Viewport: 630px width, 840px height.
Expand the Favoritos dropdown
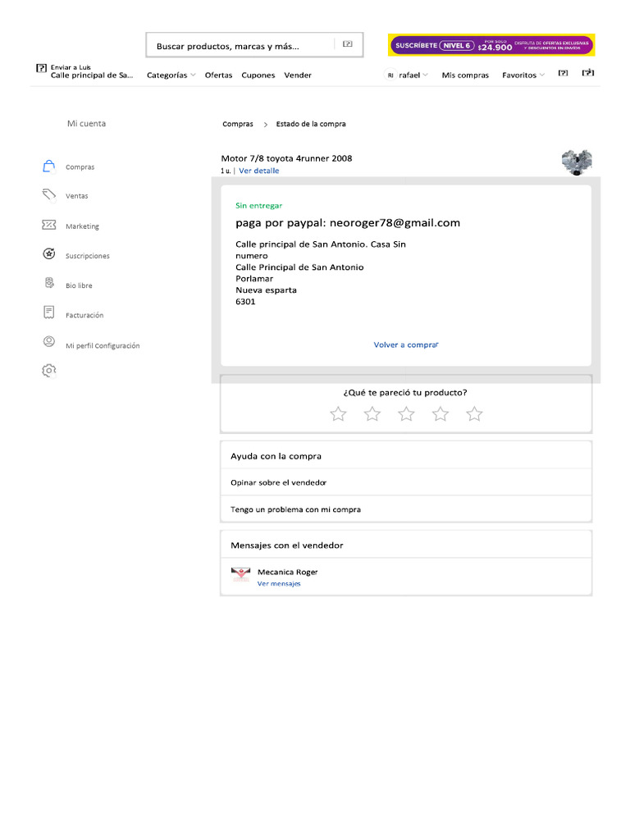[x=523, y=75]
